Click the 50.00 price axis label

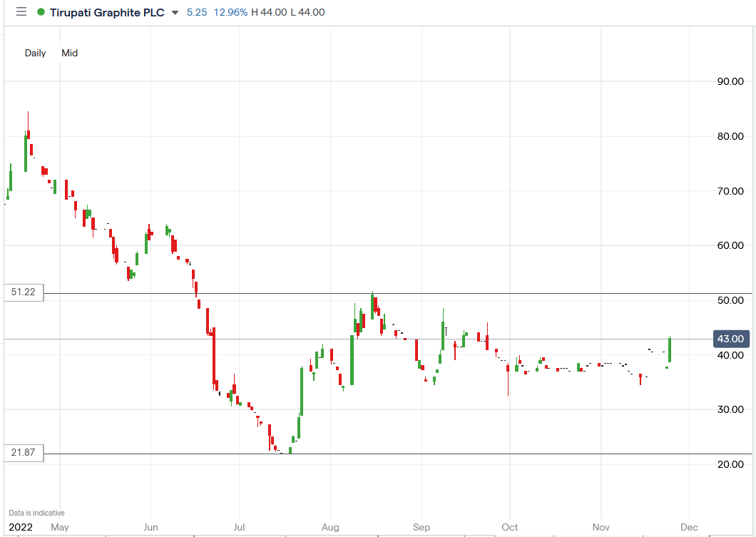tap(730, 300)
